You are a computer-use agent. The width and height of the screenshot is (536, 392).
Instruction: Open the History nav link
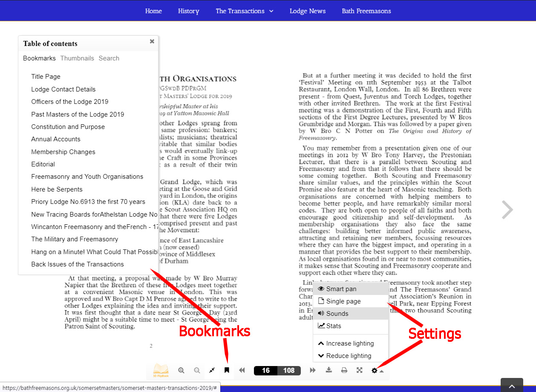(x=189, y=11)
